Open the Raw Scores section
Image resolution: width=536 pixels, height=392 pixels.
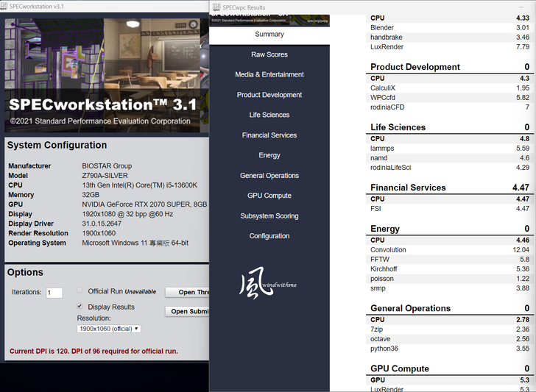click(x=269, y=54)
